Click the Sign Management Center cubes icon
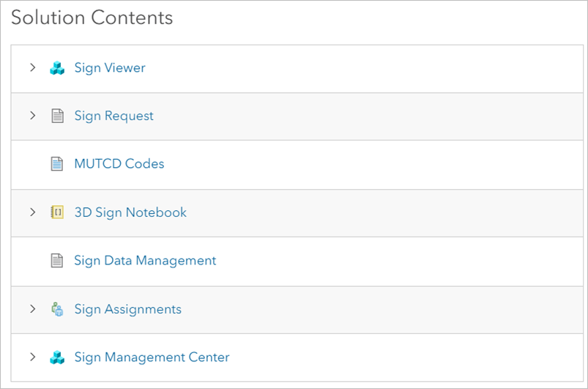 coord(57,357)
